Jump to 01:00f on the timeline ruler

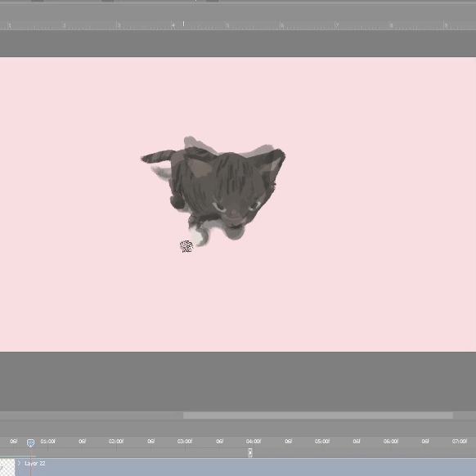tap(48, 441)
